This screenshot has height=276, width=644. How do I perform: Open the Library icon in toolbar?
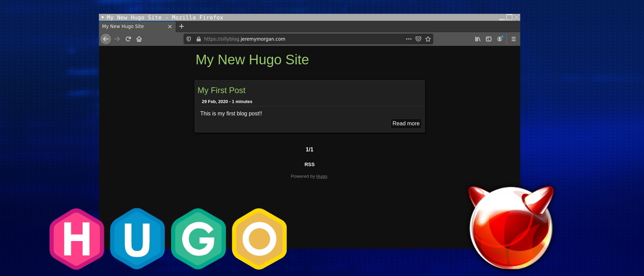(478, 39)
